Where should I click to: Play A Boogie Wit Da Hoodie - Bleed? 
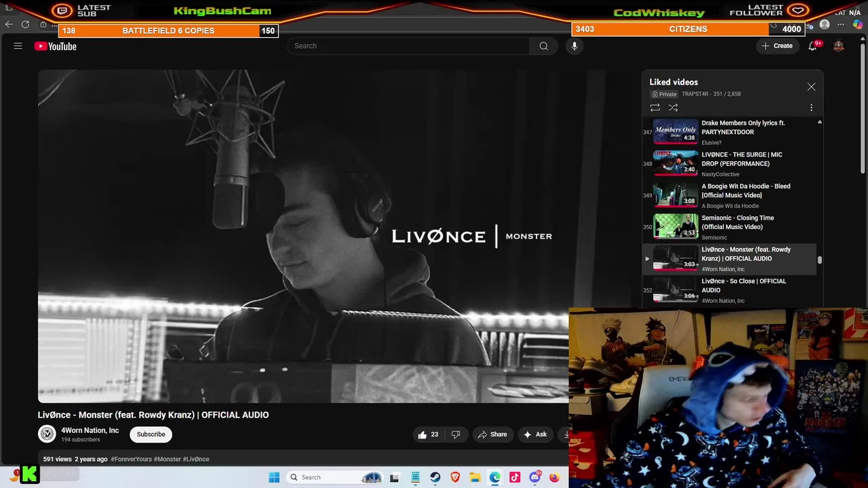(730, 196)
